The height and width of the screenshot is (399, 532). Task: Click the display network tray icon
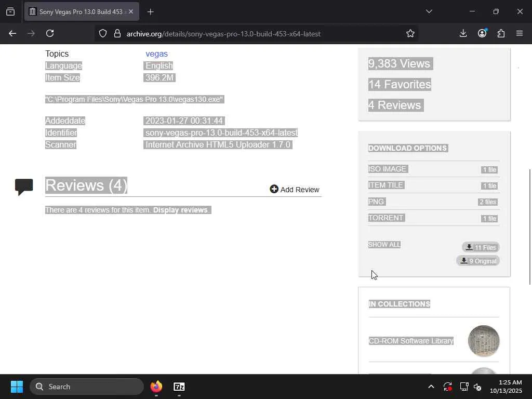click(x=464, y=387)
